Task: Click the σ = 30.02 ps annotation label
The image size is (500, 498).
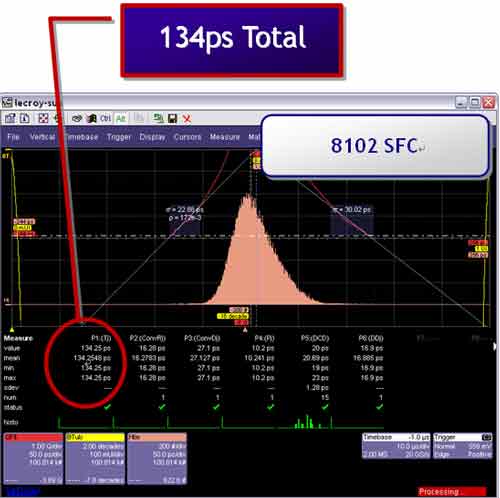Action: click(352, 210)
